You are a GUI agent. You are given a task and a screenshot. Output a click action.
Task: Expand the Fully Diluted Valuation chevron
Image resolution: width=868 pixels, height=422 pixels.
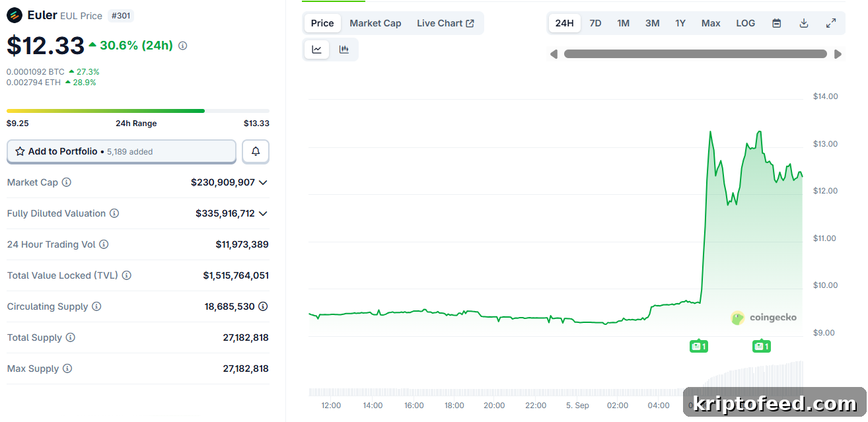263,213
